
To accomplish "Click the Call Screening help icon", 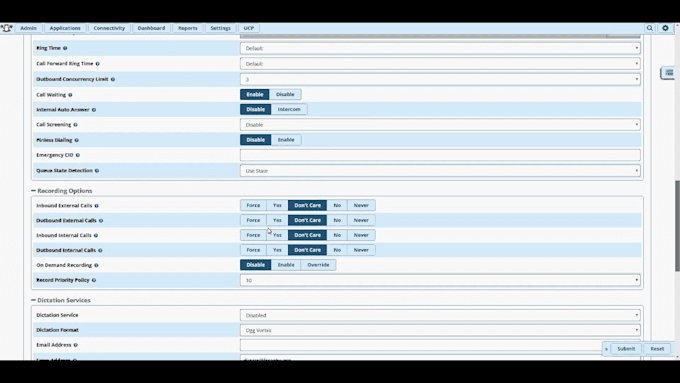I will [x=75, y=125].
